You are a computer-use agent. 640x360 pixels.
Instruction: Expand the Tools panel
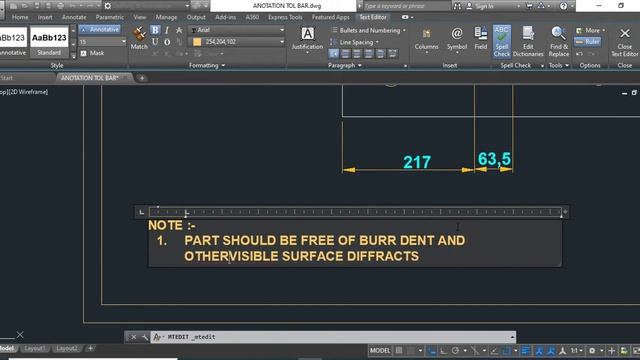point(559,65)
